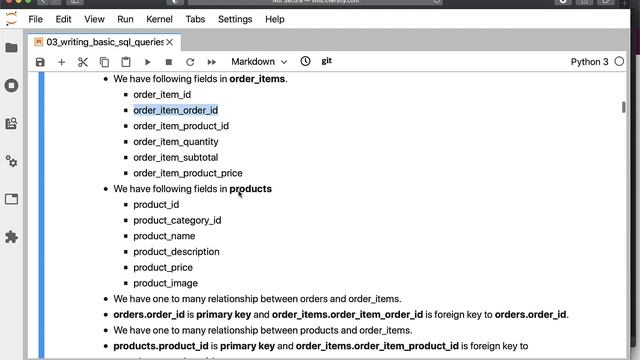This screenshot has width=640, height=360.
Task: Click the blue cell selection bar
Action: [x=41, y=216]
